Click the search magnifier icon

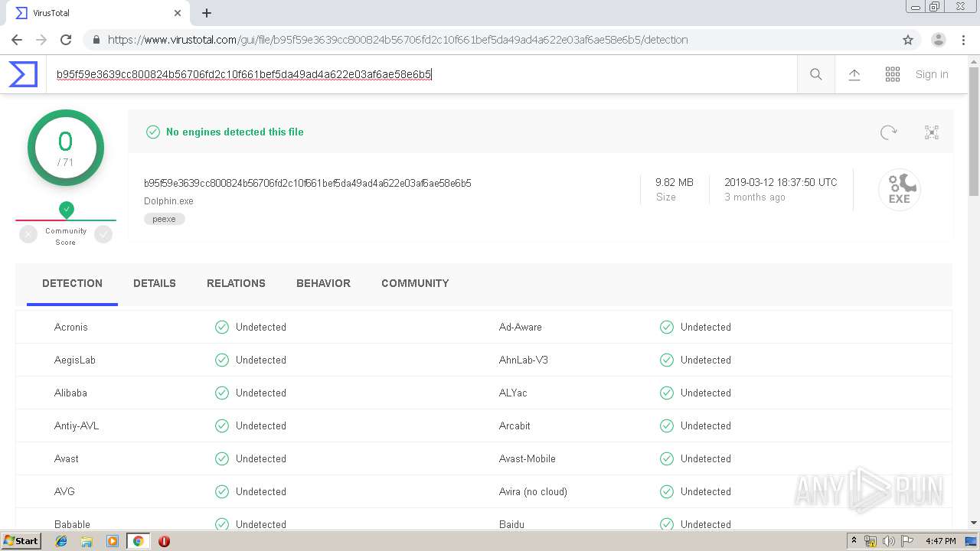tap(816, 74)
